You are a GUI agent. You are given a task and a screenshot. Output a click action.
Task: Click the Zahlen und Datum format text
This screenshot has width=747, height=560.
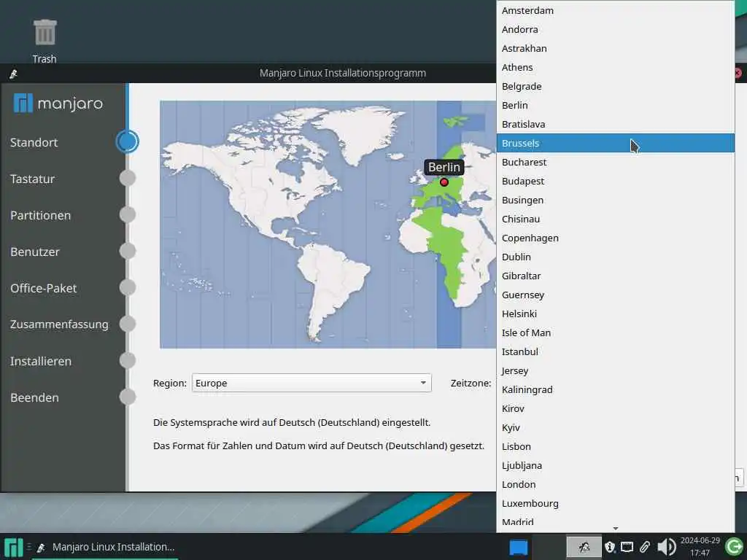pos(319,446)
